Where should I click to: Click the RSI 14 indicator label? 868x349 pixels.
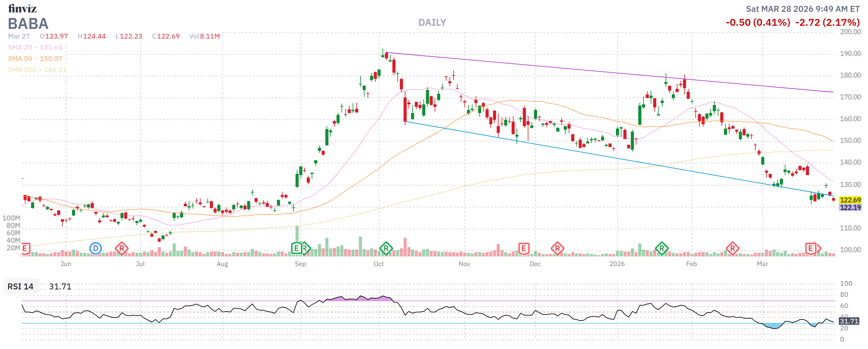pyautogui.click(x=20, y=287)
